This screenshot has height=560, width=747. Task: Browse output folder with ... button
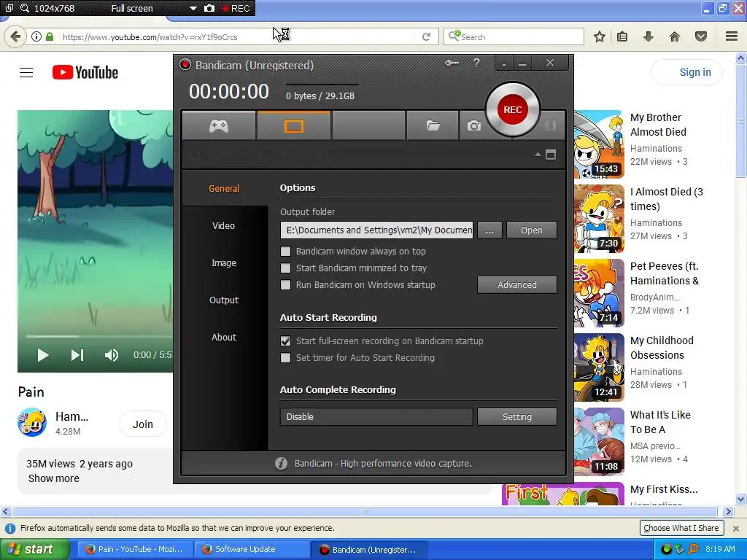click(x=489, y=230)
